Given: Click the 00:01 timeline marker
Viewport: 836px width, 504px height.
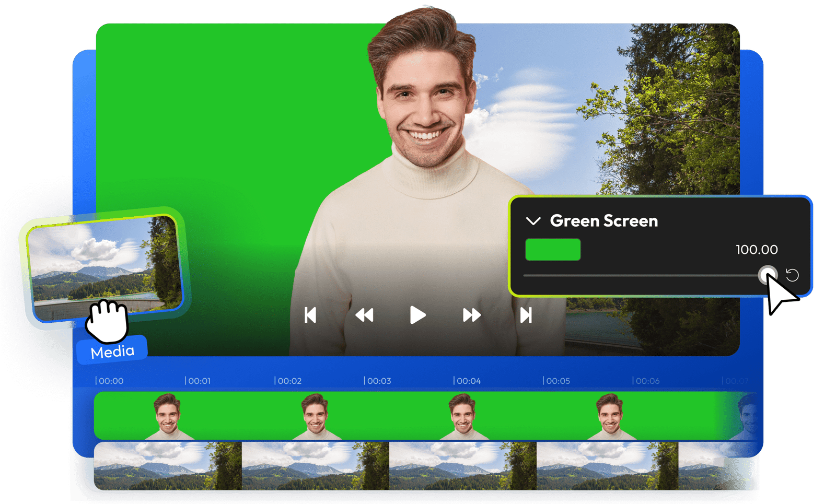Looking at the screenshot, I should [x=199, y=381].
